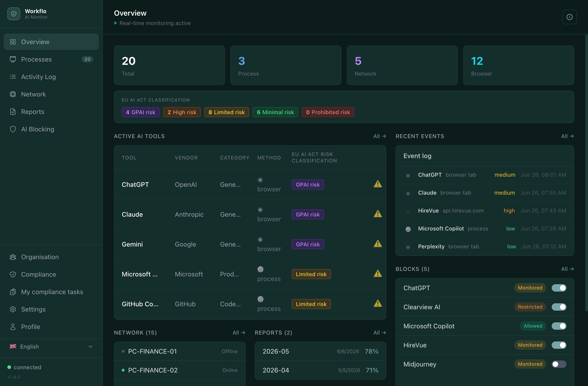Viewport: 588px width, 386px height.
Task: Select PC-FINANCE-02 network device
Action: [180, 370]
